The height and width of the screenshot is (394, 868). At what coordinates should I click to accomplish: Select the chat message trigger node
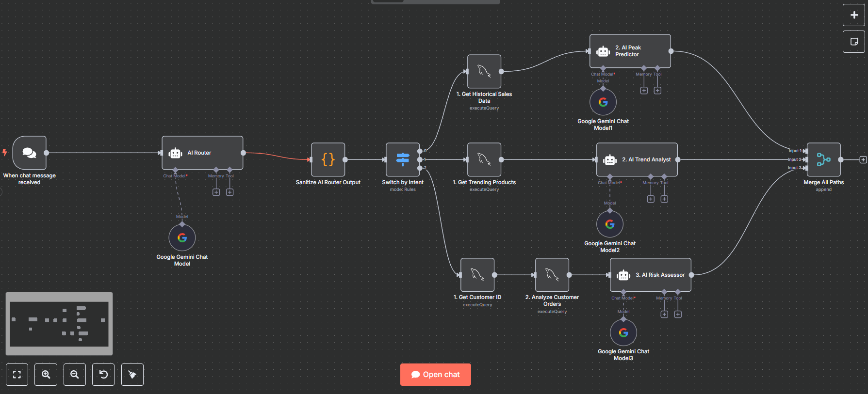pyautogui.click(x=30, y=153)
